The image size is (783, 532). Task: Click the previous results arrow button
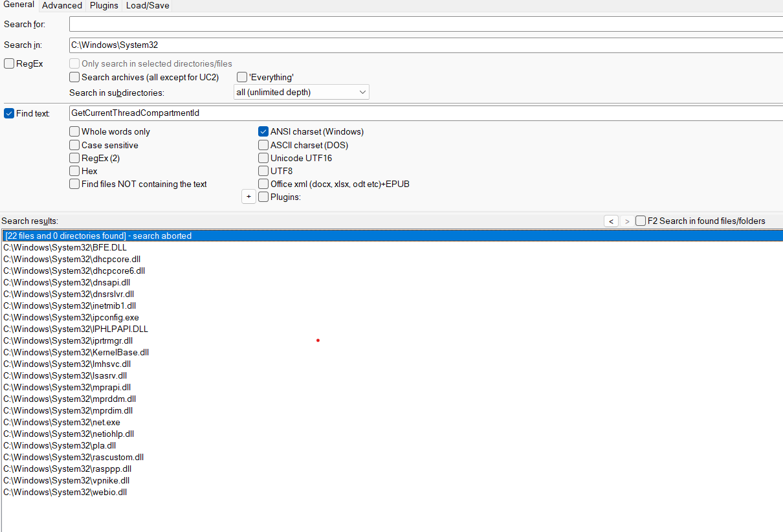[x=611, y=221]
